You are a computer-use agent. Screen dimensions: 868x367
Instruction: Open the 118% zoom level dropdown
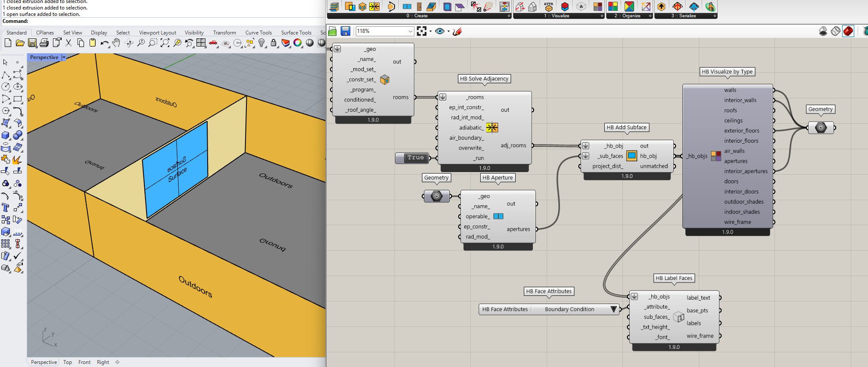(x=410, y=31)
